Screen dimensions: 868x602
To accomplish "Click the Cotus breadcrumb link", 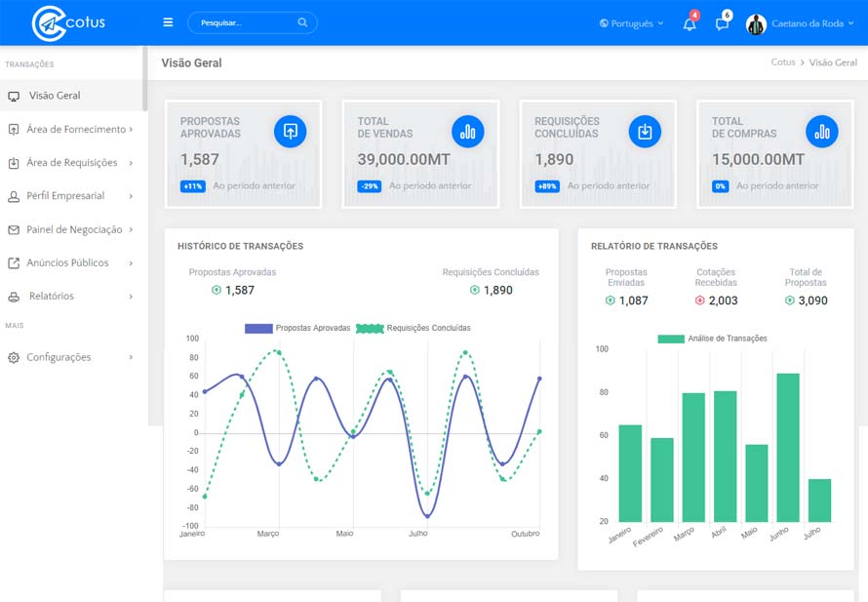I will 783,62.
